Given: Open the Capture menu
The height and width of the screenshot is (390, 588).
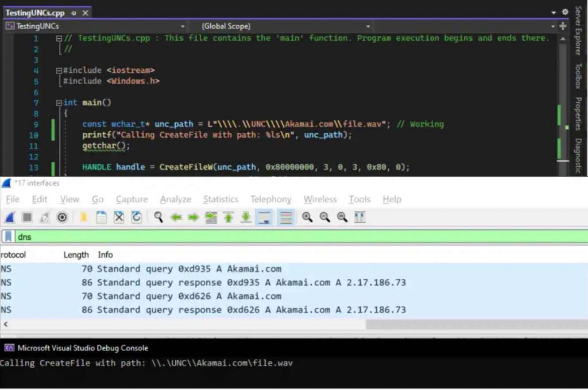Looking at the screenshot, I should click(131, 200).
